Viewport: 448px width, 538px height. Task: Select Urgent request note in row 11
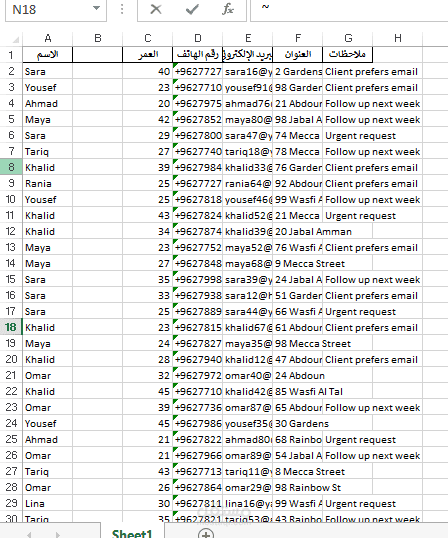tap(348, 215)
